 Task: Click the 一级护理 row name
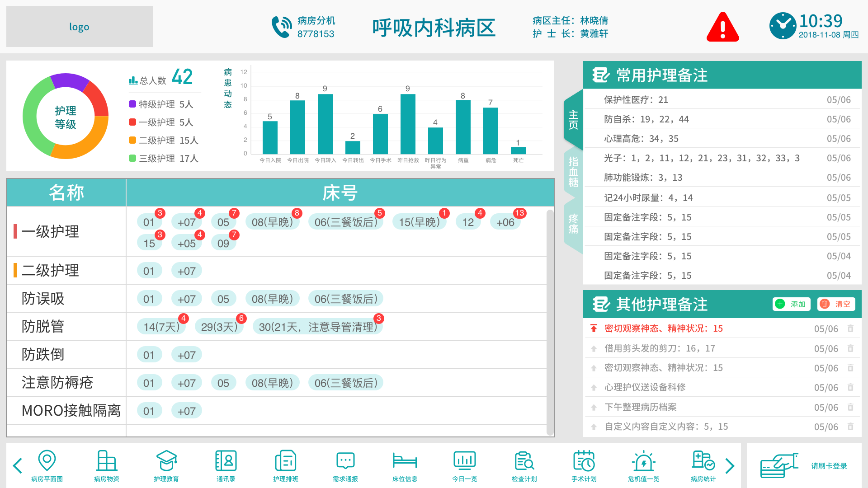[50, 231]
